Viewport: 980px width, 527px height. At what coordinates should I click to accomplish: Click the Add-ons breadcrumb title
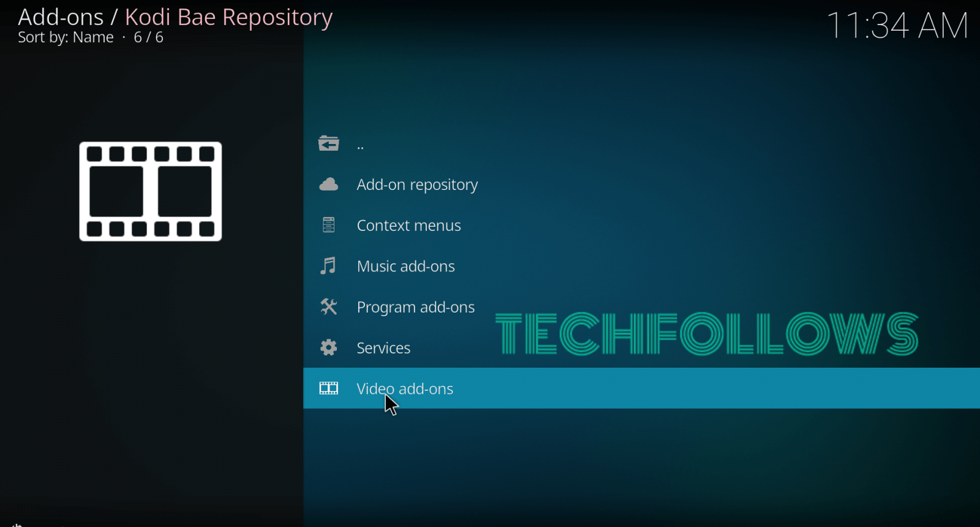click(61, 17)
